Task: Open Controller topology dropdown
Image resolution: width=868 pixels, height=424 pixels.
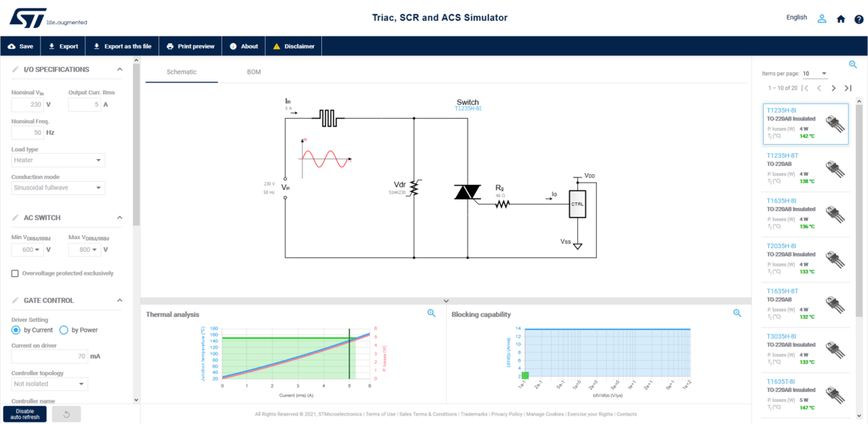Action: click(49, 384)
